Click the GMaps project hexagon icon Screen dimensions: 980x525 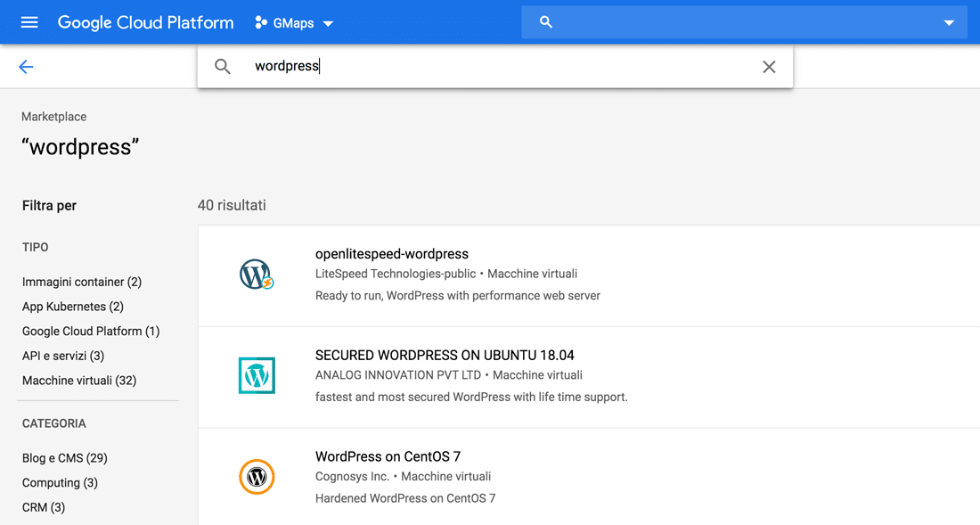pyautogui.click(x=261, y=22)
